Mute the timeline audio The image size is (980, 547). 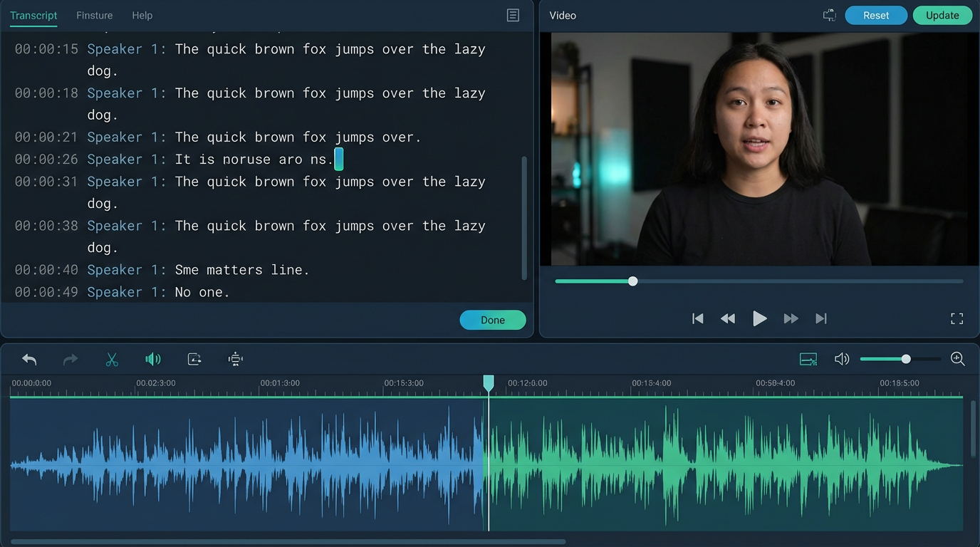point(842,359)
